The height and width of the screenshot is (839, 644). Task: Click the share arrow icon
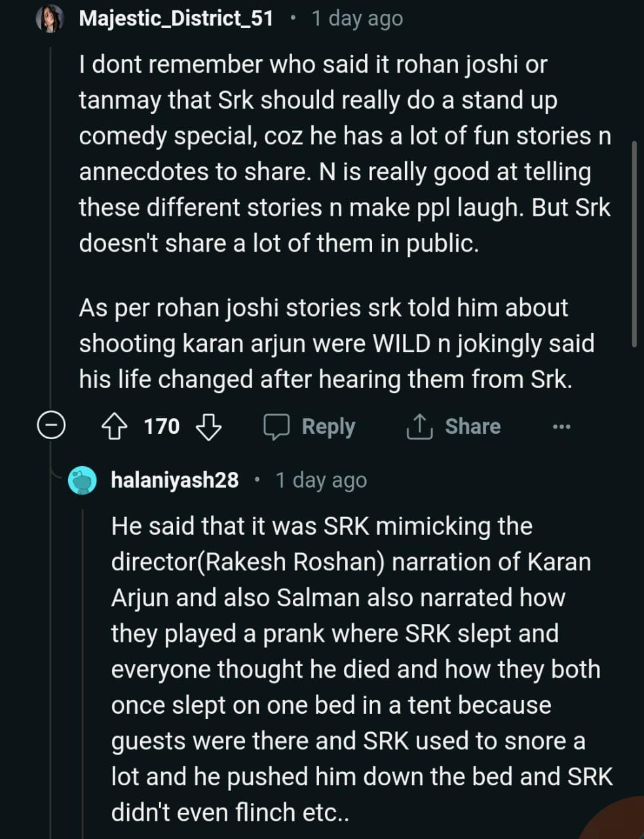coord(419,427)
